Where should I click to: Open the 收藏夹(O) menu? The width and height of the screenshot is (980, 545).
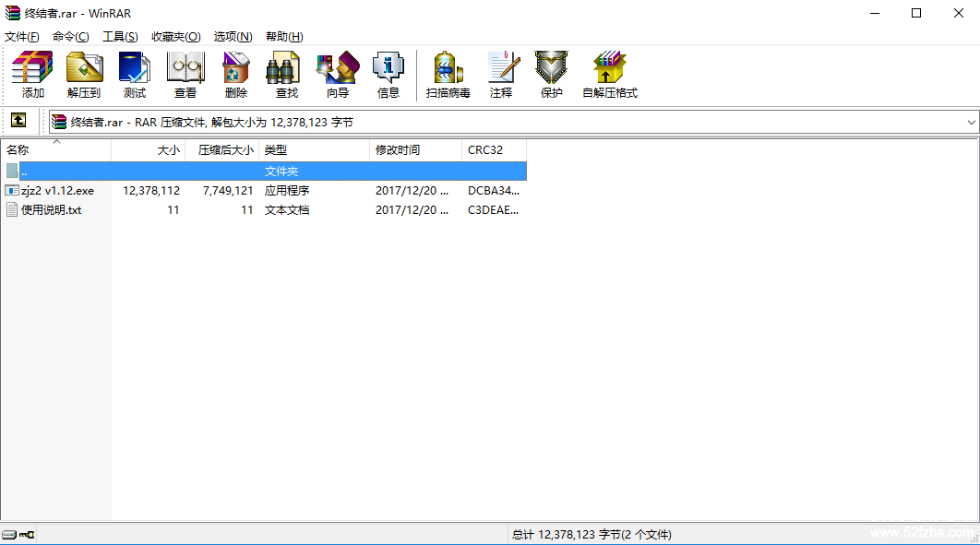click(x=175, y=37)
